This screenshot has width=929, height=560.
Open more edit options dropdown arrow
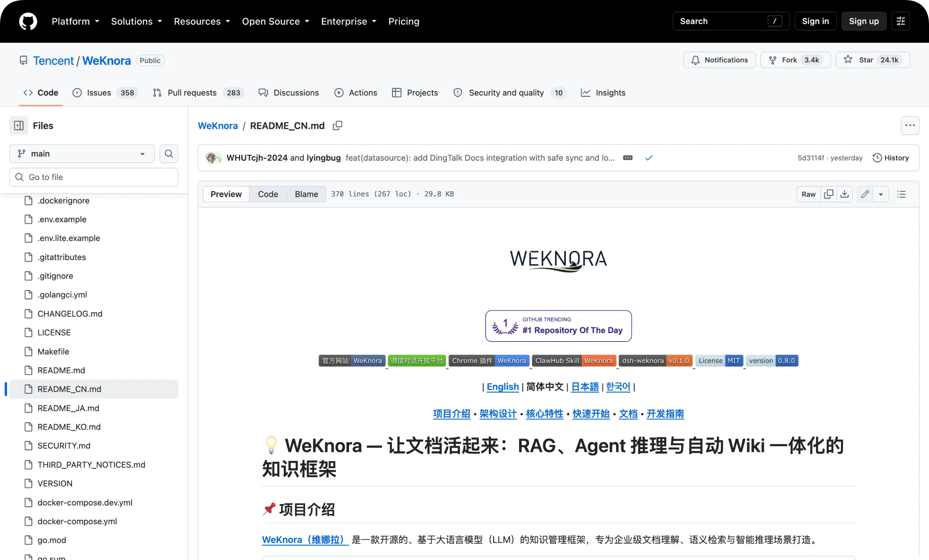881,194
